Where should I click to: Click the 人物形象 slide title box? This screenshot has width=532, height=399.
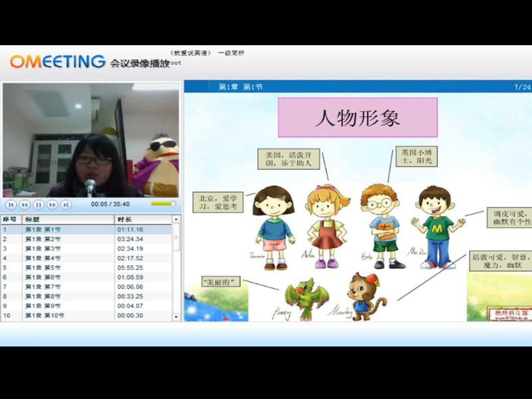click(357, 118)
